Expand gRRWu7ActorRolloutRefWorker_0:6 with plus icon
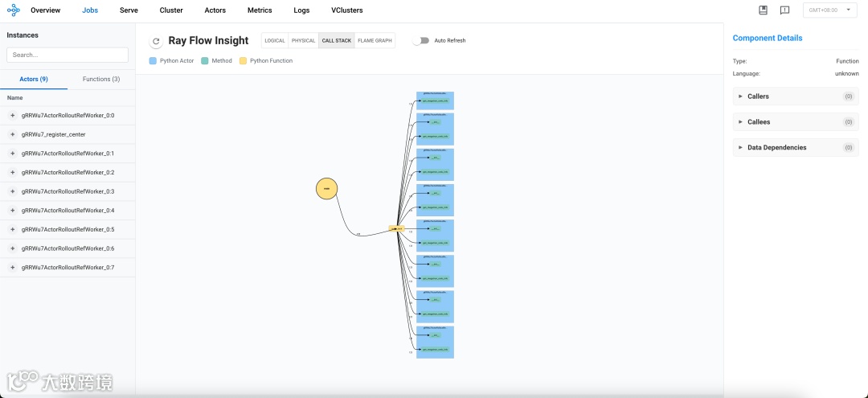 13,248
